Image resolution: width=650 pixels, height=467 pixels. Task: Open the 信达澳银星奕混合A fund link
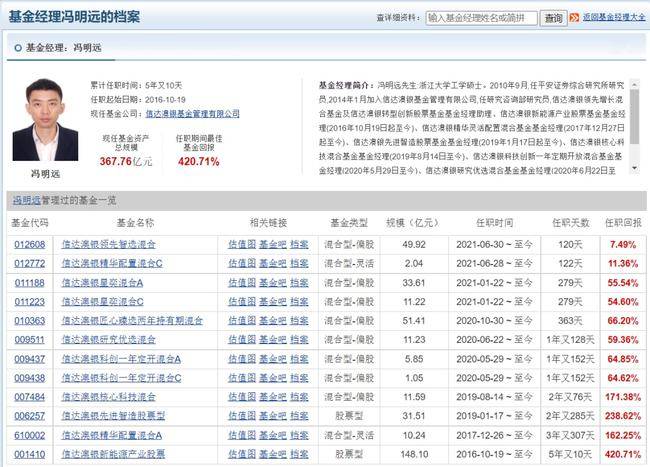click(x=102, y=283)
